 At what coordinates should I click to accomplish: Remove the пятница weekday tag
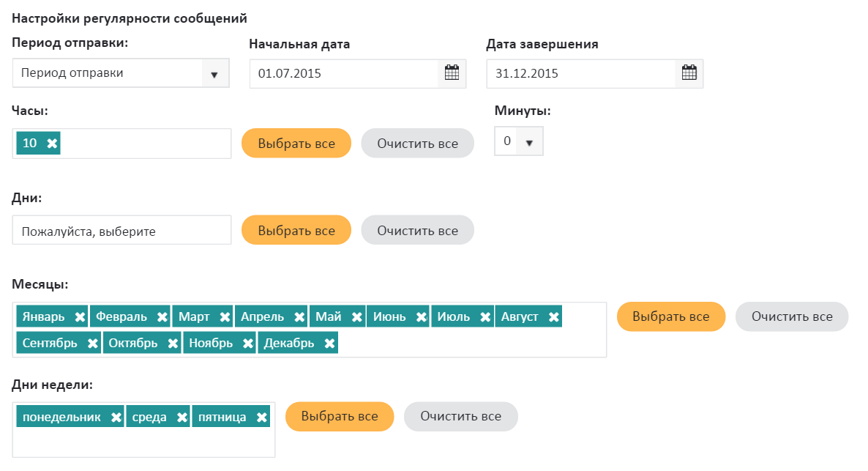[261, 418]
